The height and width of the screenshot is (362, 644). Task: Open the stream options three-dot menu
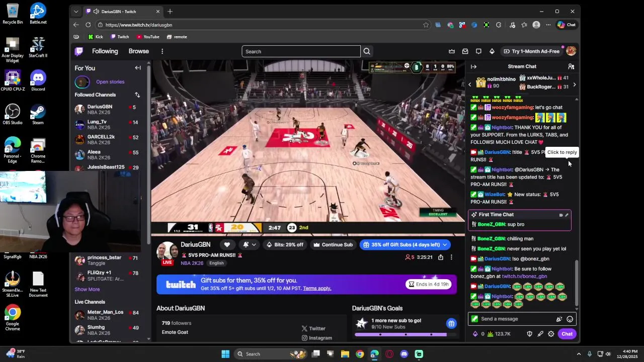click(451, 257)
